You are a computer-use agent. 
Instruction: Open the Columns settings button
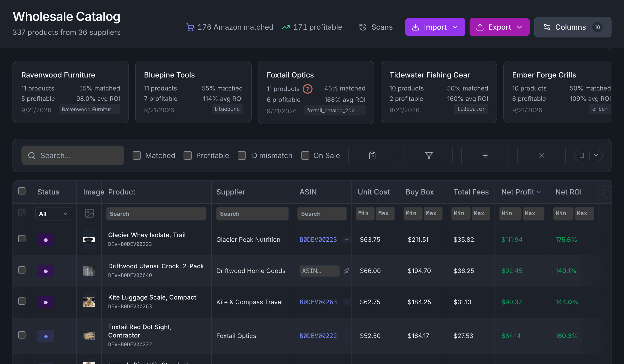pos(573,27)
